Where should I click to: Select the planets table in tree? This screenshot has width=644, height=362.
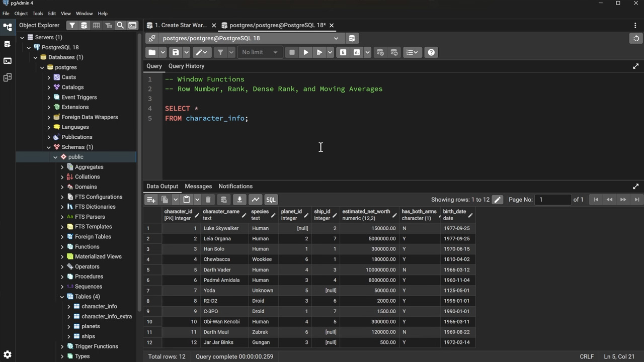pos(91,326)
